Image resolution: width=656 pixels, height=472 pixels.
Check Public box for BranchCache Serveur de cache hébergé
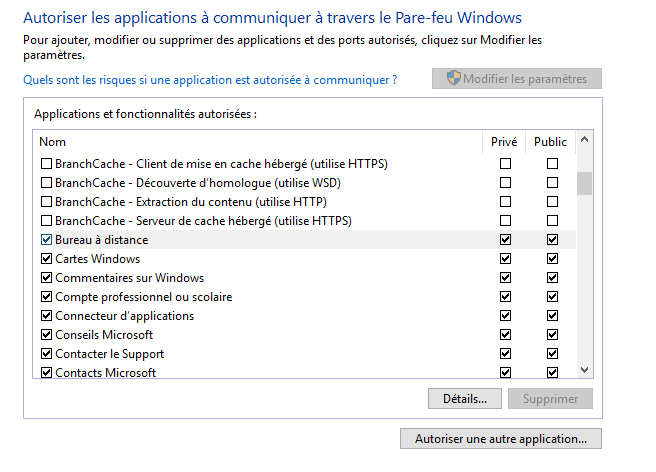click(x=552, y=221)
